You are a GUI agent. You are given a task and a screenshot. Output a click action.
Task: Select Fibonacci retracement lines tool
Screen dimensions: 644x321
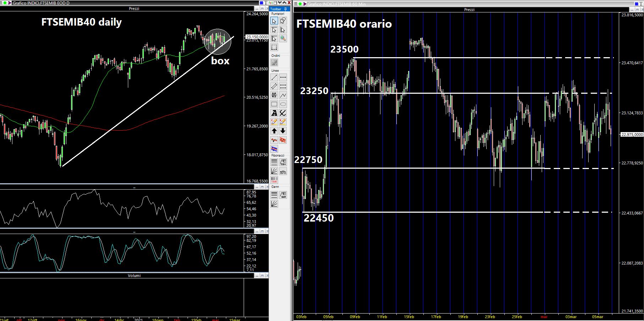[274, 162]
